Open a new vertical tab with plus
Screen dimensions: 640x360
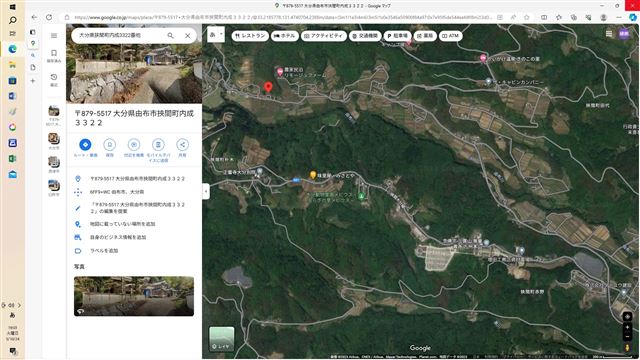click(x=33, y=81)
